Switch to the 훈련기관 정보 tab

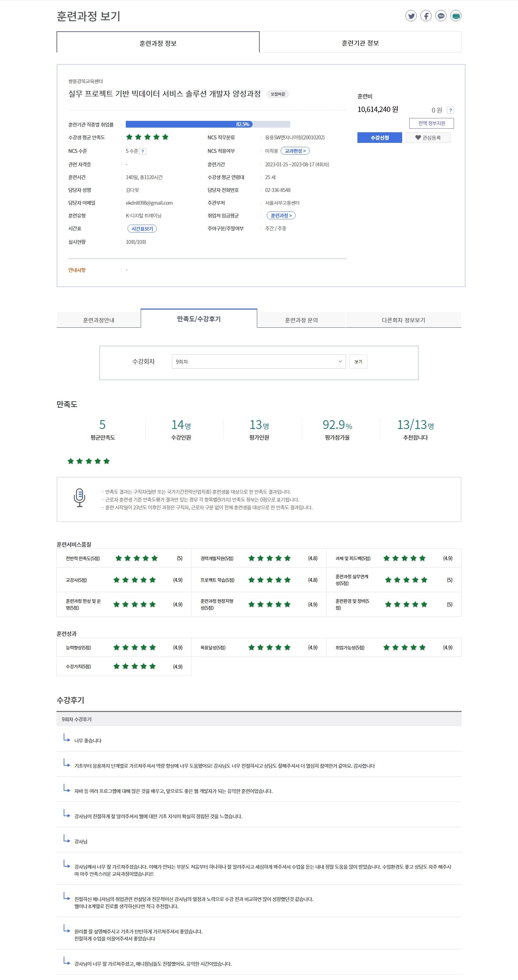(x=360, y=43)
